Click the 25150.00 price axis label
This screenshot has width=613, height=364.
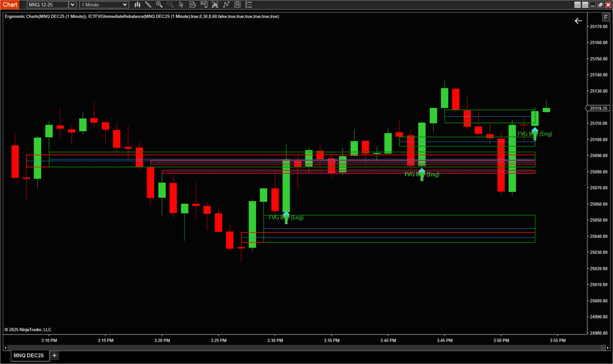(x=598, y=59)
